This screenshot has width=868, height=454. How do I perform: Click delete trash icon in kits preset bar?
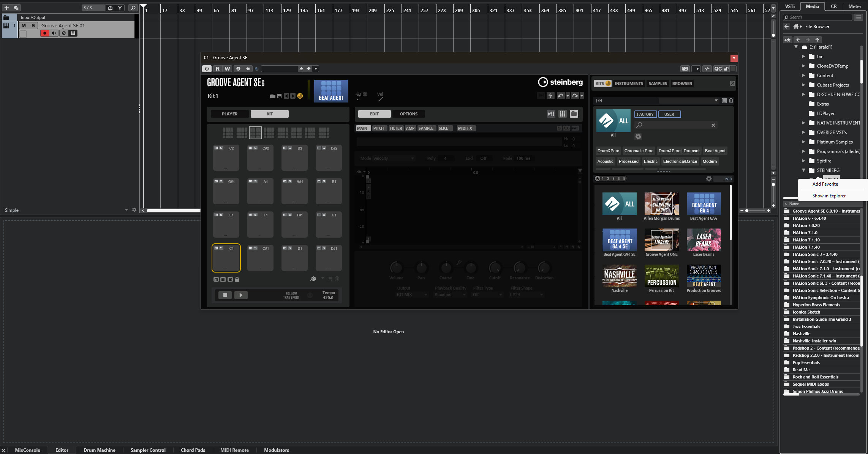(x=731, y=101)
